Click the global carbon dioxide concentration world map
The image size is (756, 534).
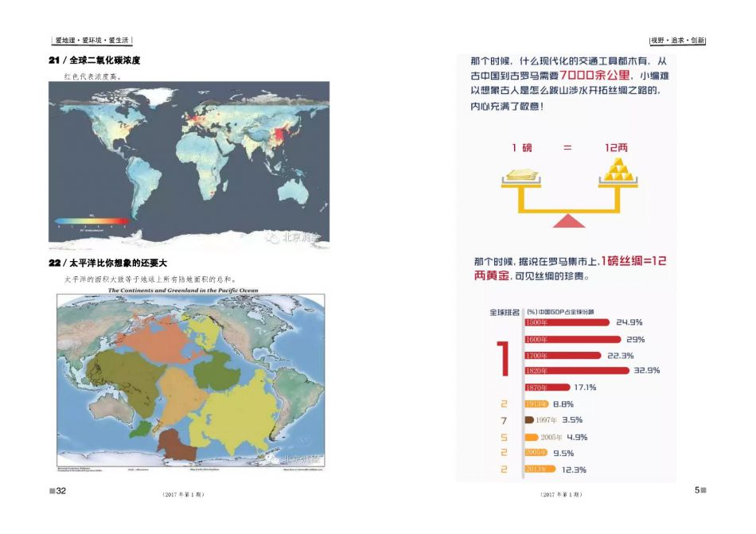(x=189, y=163)
